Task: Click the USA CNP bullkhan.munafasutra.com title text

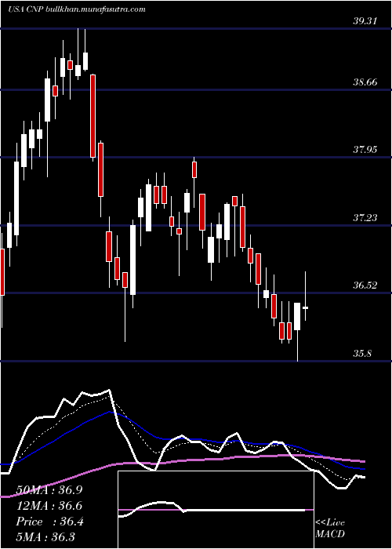Action: [x=76, y=9]
